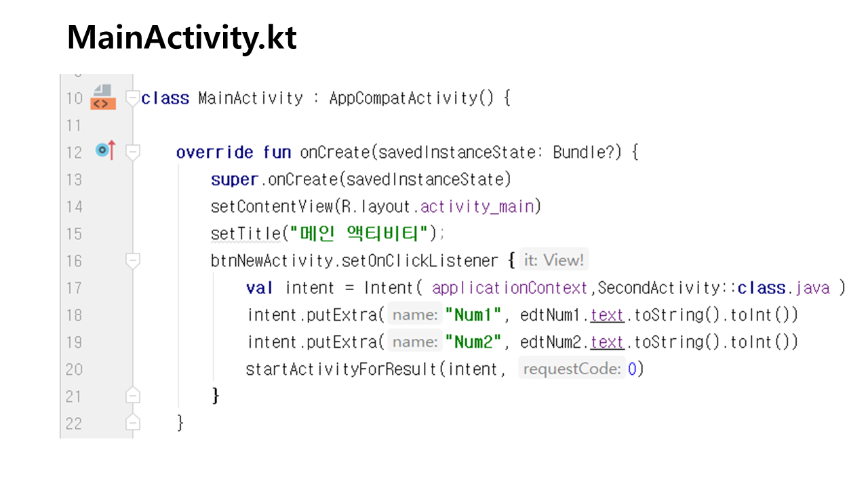Viewport: 868px width, 488px height.
Task: Click the underlined text property after edtNum2
Action: coord(607,342)
